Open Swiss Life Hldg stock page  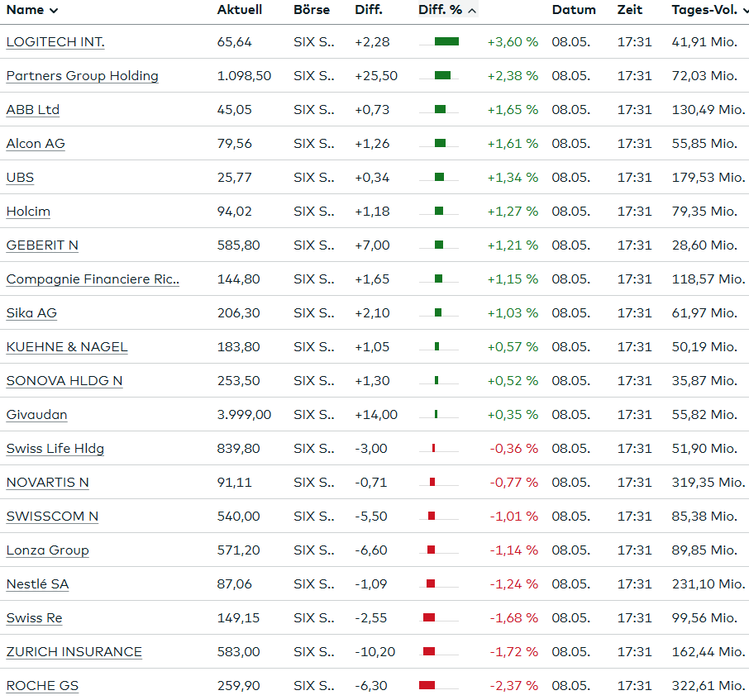55,449
